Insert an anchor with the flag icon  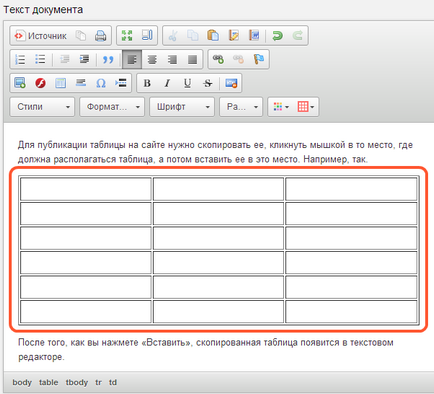(259, 59)
